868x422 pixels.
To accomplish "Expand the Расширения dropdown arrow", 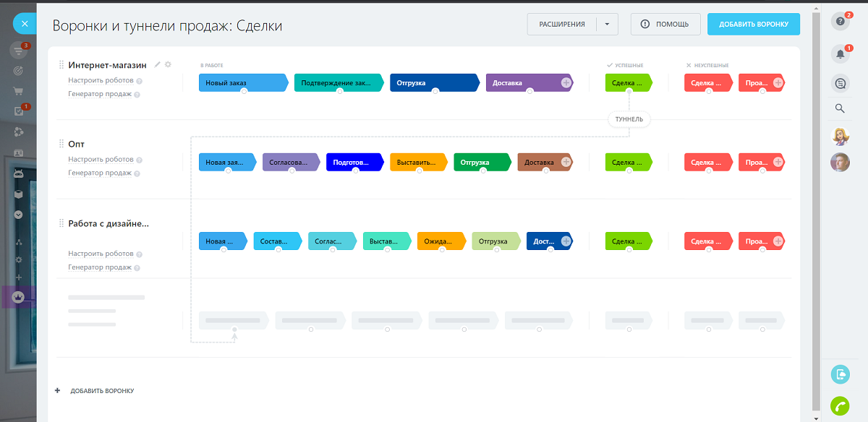I will pyautogui.click(x=607, y=24).
